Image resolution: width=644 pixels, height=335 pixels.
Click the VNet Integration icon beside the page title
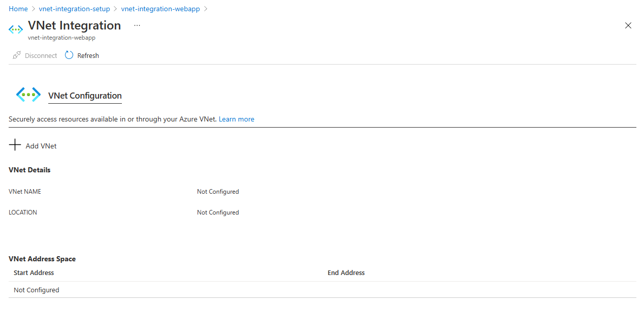(x=16, y=29)
